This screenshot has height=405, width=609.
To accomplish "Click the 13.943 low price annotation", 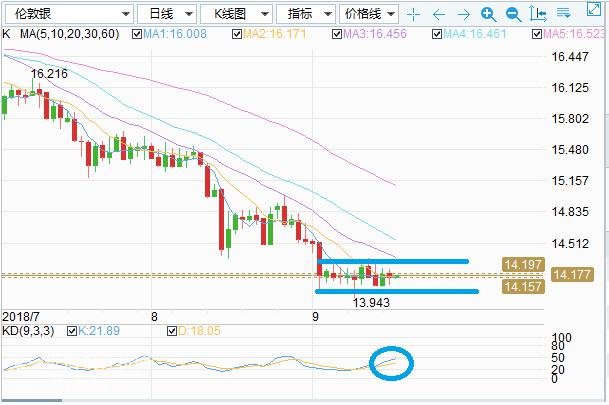I will pyautogui.click(x=371, y=302).
